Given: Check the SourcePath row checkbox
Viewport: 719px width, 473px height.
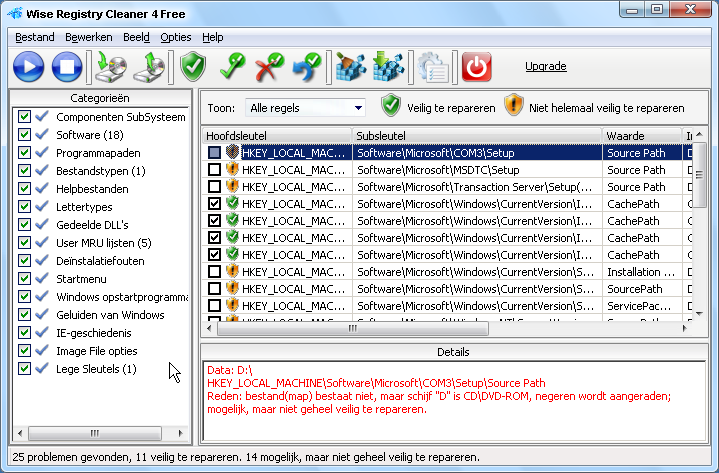Looking at the screenshot, I should tap(214, 289).
